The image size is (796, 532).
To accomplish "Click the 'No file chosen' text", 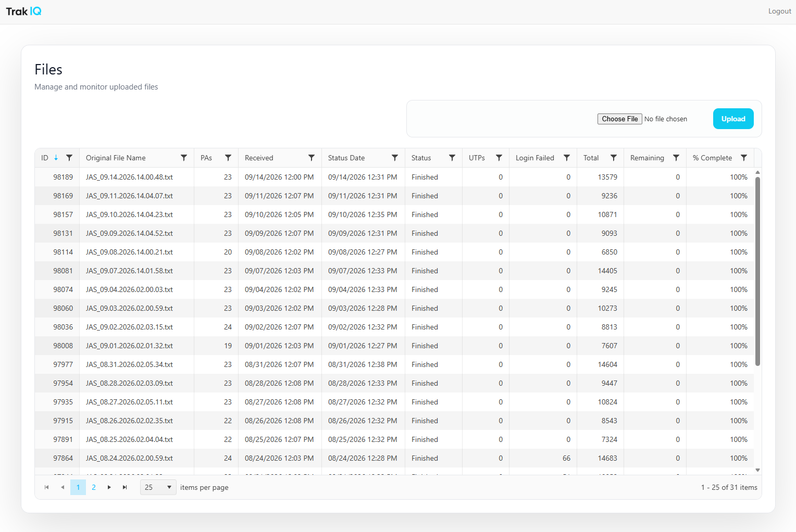I will [666, 119].
